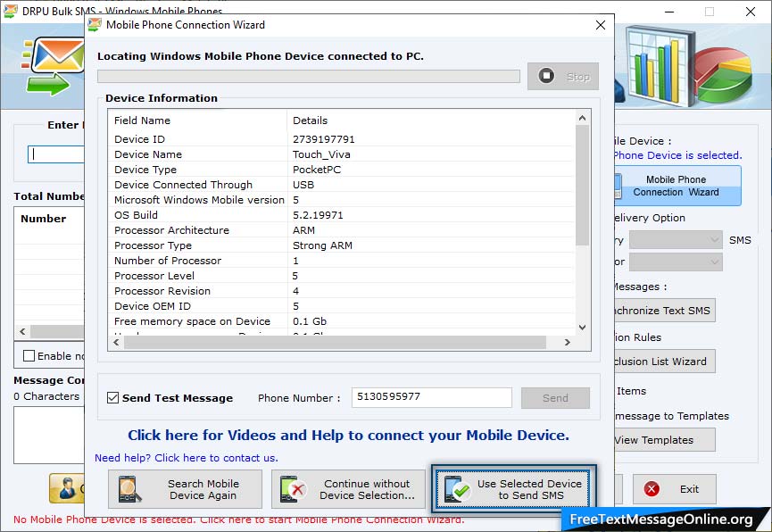Close the DRPU Bulk SMS main window
This screenshot has width=772, height=532.
751,12
